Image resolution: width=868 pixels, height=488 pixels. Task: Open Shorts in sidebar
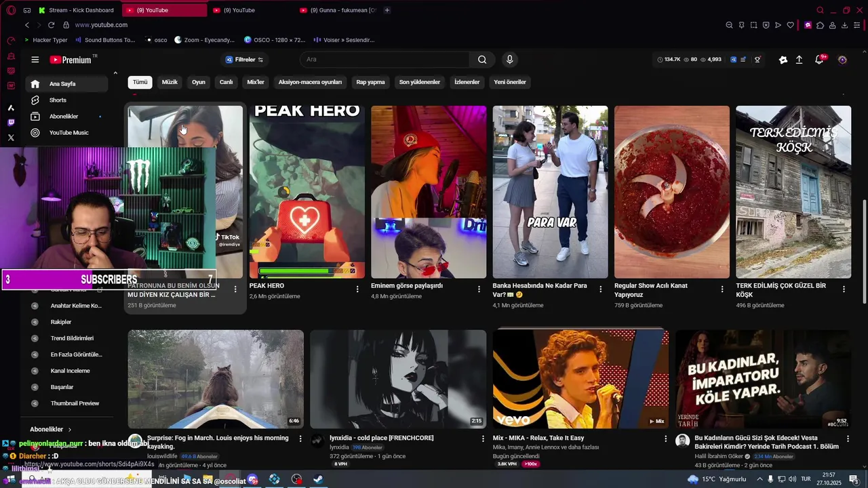(66, 100)
